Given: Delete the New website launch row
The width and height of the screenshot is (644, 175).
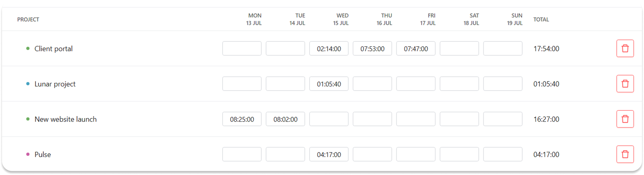Looking at the screenshot, I should (x=625, y=119).
